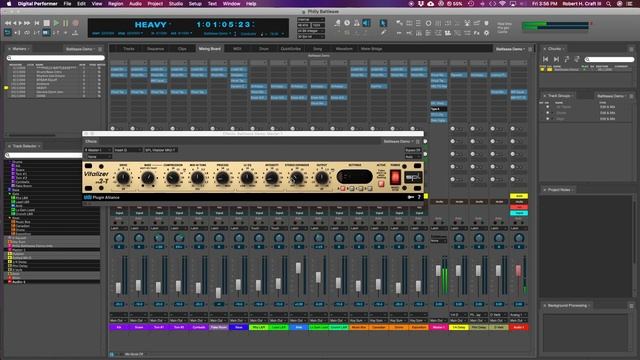
Task: Select the Bass channel name label
Action: tap(239, 327)
